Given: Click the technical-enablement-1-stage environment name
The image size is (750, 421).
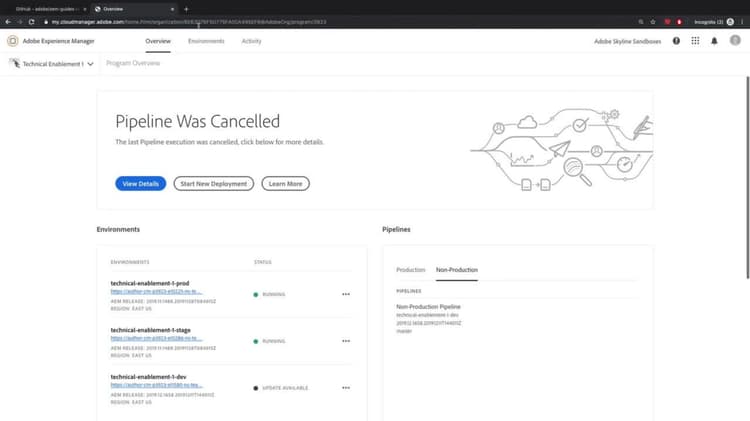Looking at the screenshot, I should click(x=151, y=330).
